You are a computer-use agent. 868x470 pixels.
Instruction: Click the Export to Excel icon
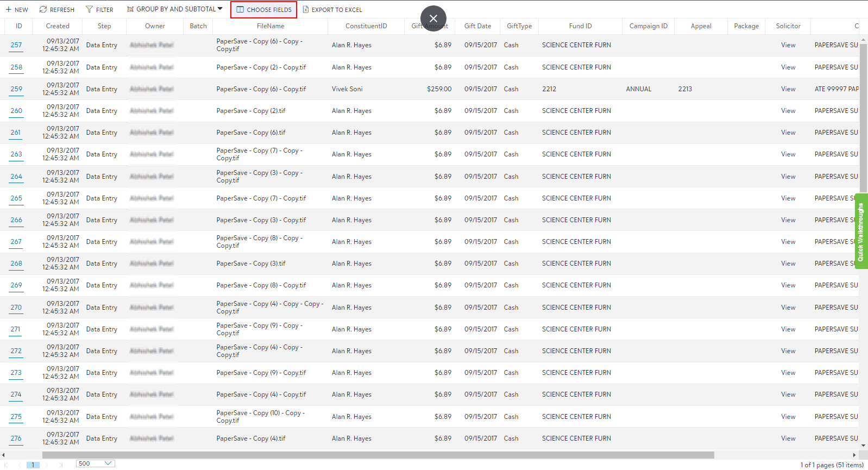point(306,10)
